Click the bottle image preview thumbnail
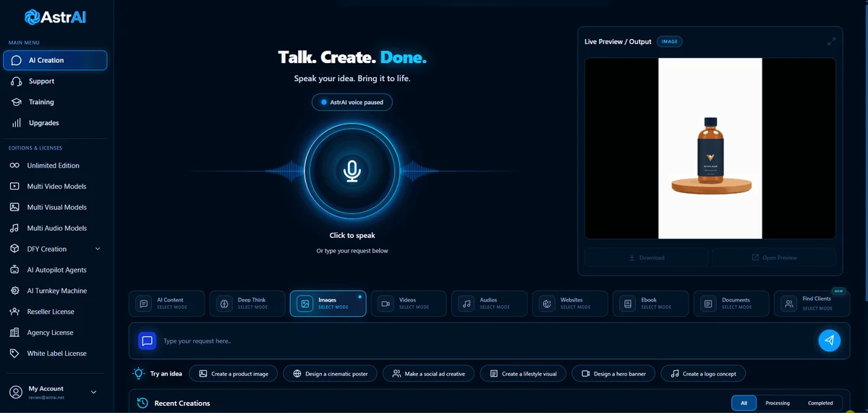The image size is (868, 413). click(710, 148)
